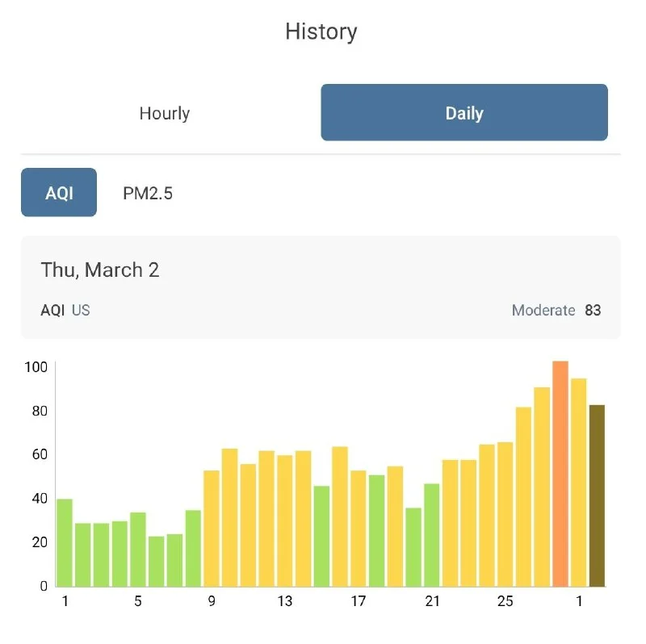646x644 pixels.
Task: Click the Thu, March 2 date heading
Action: (x=100, y=270)
